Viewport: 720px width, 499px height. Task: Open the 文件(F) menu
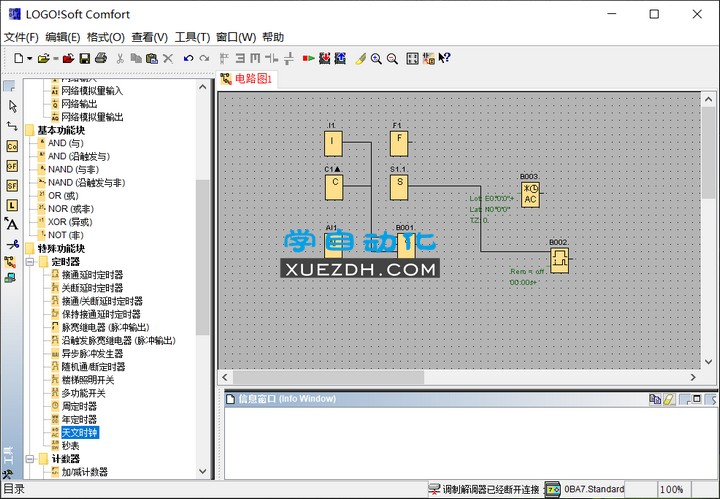tap(21, 37)
